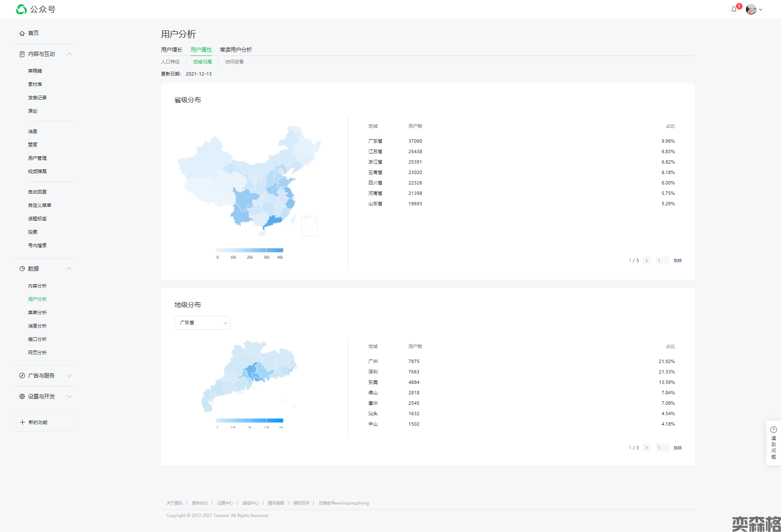Open the 遇到问题 help icon

(x=773, y=429)
